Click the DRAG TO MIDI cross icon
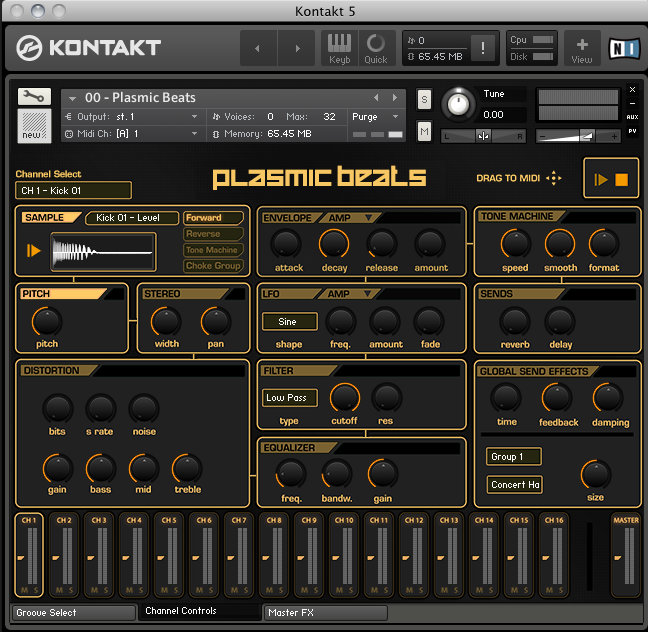 pyautogui.click(x=553, y=178)
